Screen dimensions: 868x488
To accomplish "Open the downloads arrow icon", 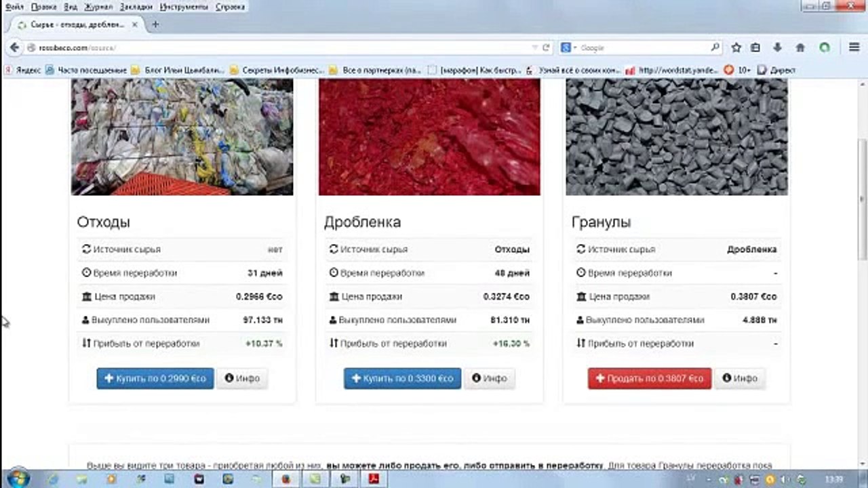I will point(778,47).
